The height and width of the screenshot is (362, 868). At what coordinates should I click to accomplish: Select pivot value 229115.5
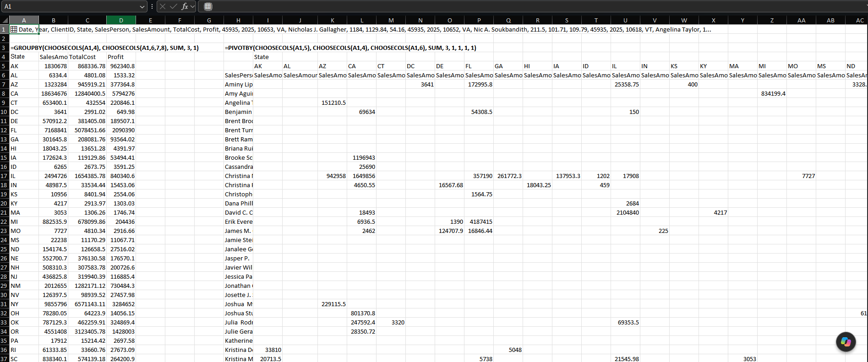(332, 304)
